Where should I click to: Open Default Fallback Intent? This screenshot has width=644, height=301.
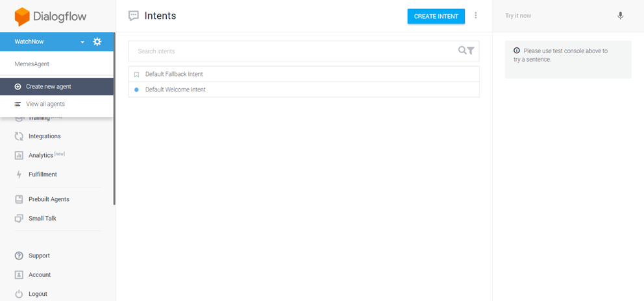(x=174, y=75)
